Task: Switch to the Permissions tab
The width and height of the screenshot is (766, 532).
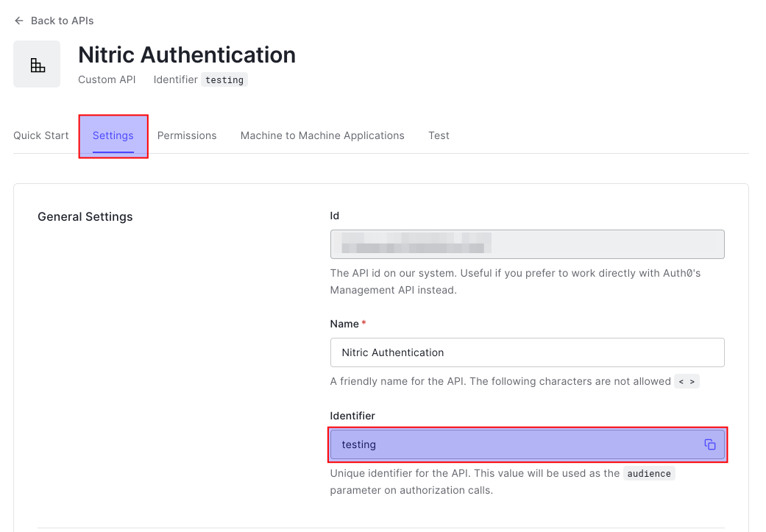Action: click(x=187, y=135)
